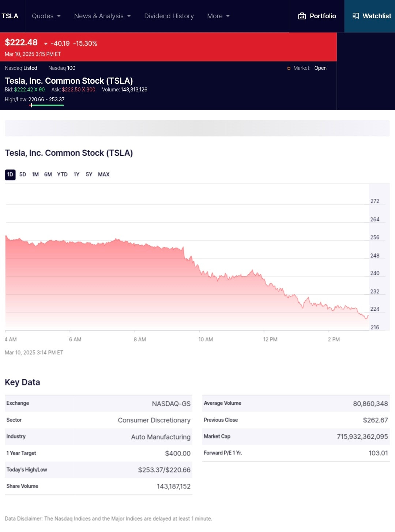This screenshot has width=395, height=532.
Task: Click the Portfolio briefcase icon
Action: coord(302,16)
